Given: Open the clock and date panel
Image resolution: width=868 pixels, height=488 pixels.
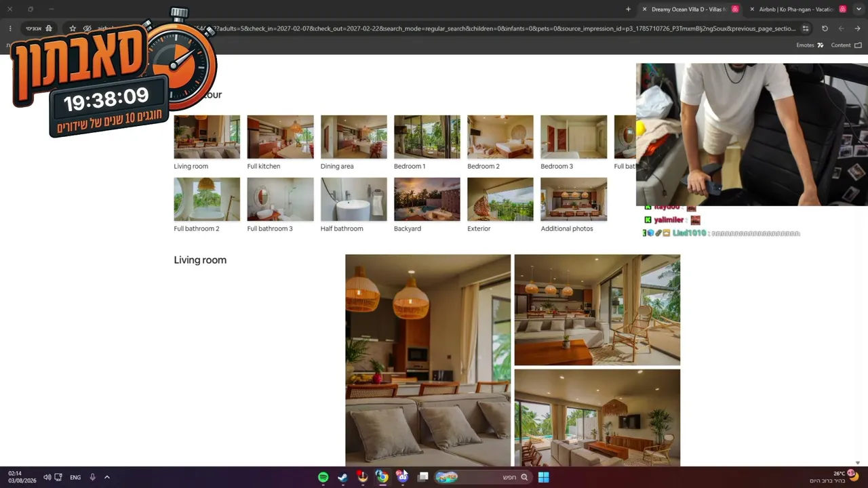Looking at the screenshot, I should [22, 477].
